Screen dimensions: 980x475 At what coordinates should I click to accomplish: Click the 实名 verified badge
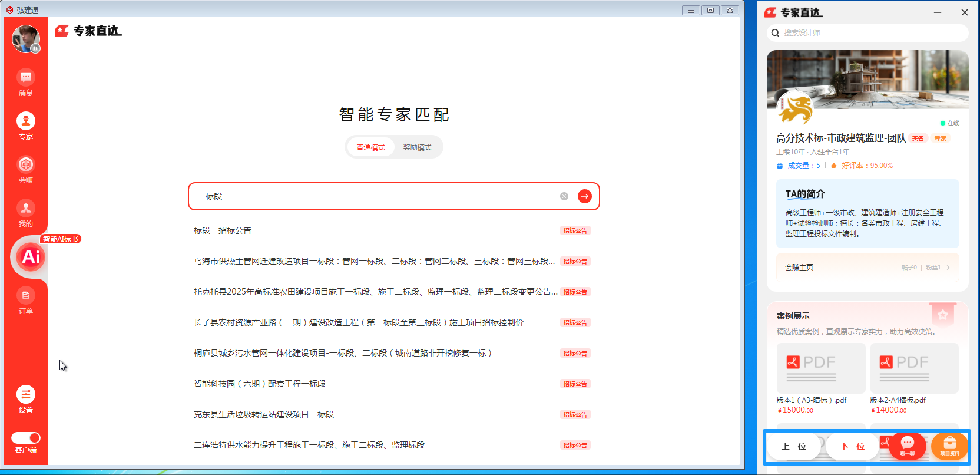click(918, 138)
